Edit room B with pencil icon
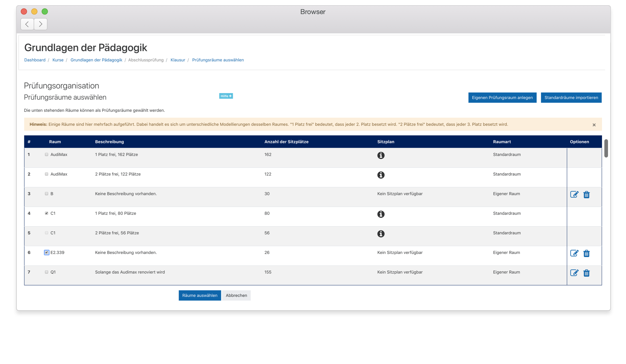The image size is (626, 364). click(574, 195)
